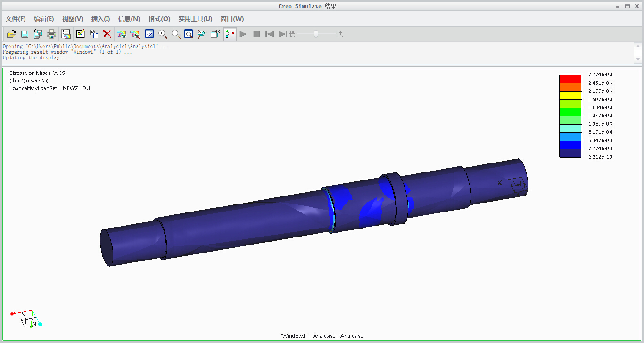Stop animation with square stop button
644x343 pixels.
coord(256,34)
